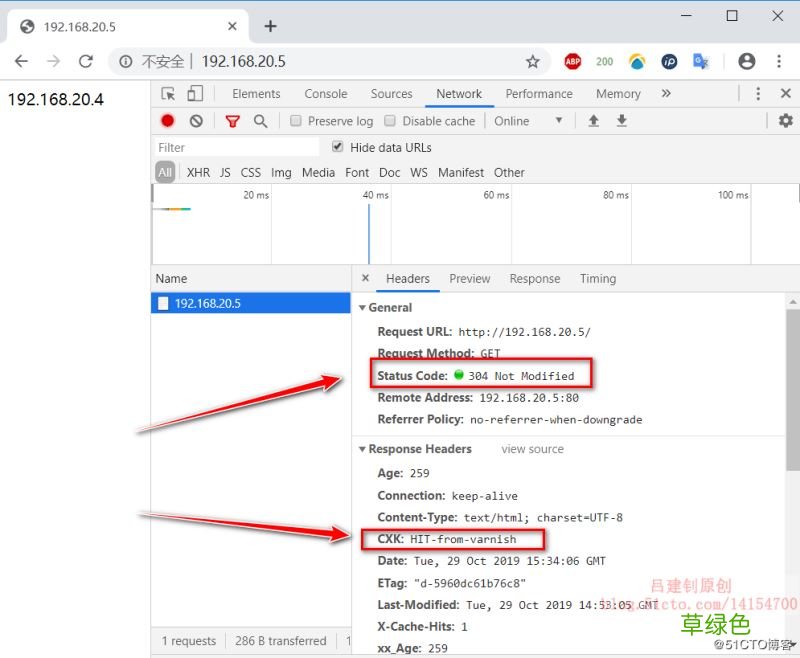This screenshot has width=800, height=658.
Task: Reload the page with the refresh icon
Action: coord(86,61)
